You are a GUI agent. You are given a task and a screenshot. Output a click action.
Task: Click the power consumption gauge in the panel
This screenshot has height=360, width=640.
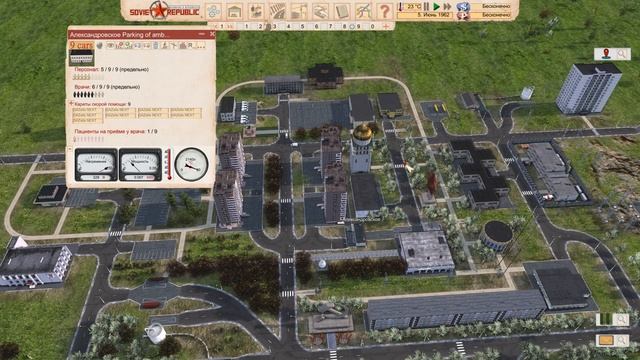click(x=140, y=164)
